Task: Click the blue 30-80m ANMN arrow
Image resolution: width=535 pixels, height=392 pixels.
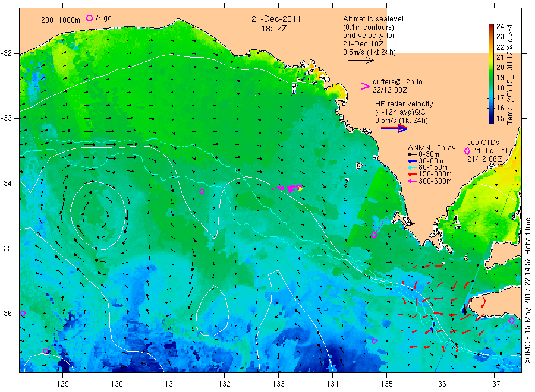Action: [412, 161]
